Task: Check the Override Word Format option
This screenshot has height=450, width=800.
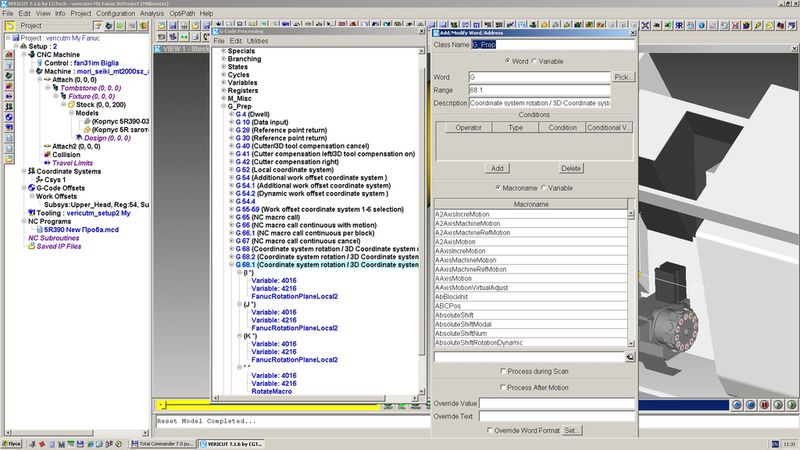Action: 488,429
